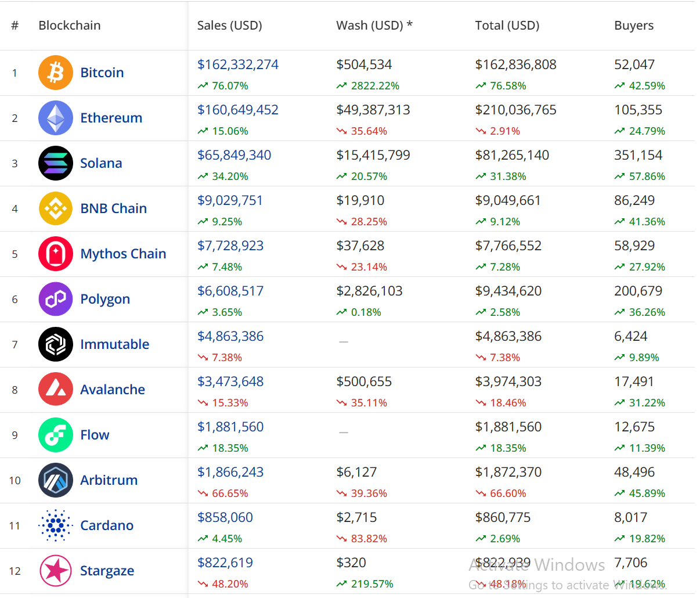
Task: Click the Mythos Chain logo icon
Action: (x=56, y=254)
